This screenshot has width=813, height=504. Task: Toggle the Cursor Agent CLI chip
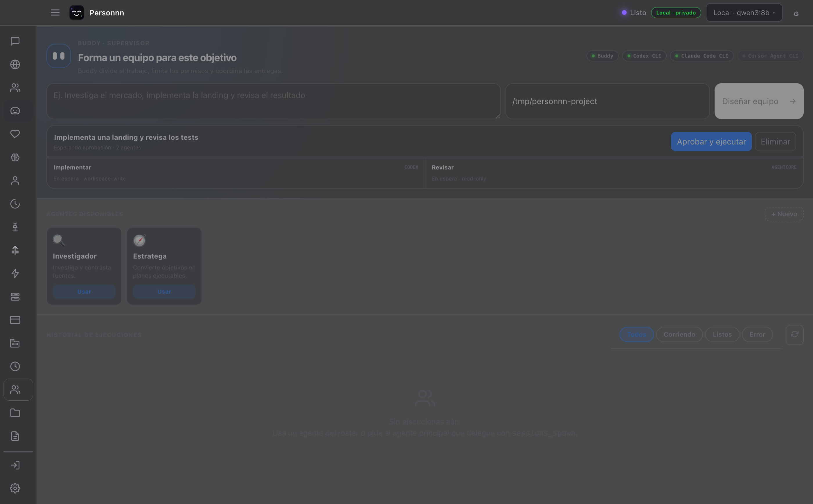[770, 56]
